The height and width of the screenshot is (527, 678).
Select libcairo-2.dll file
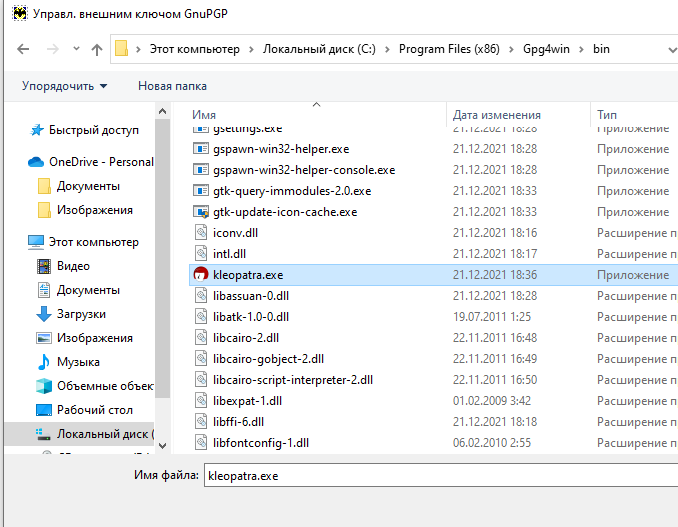246,338
